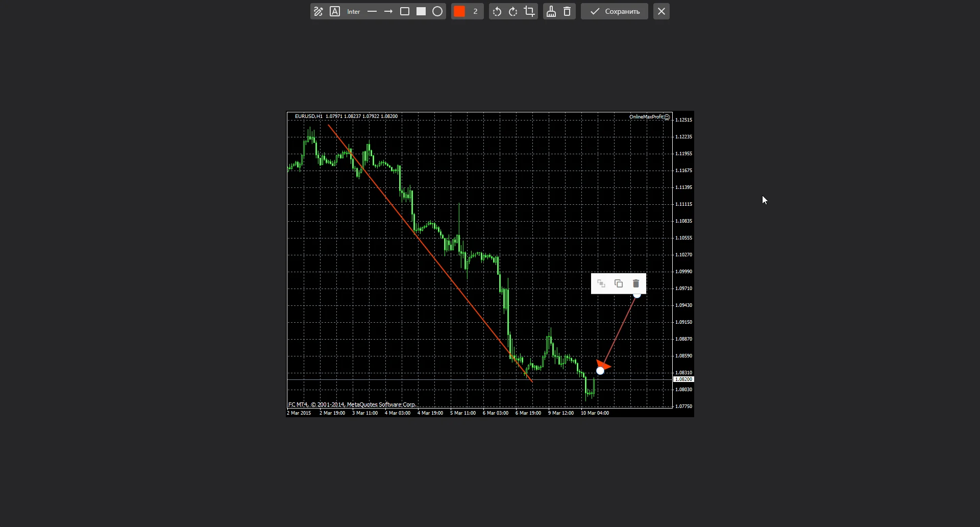Click the OnlineMaxProfit label on chart

click(646, 117)
